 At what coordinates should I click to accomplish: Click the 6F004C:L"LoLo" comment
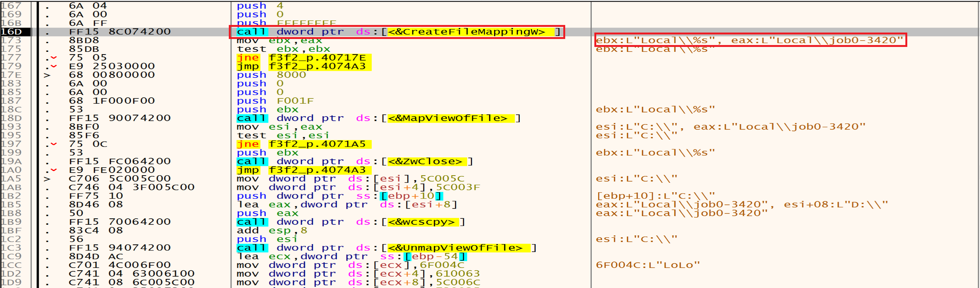(x=647, y=265)
